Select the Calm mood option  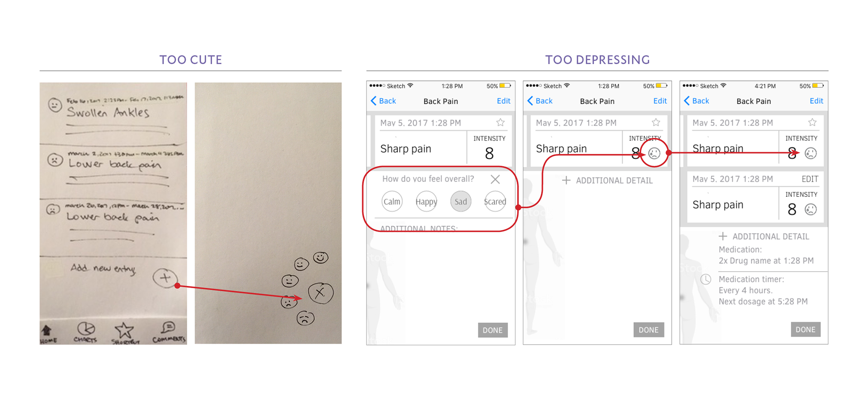coord(392,201)
